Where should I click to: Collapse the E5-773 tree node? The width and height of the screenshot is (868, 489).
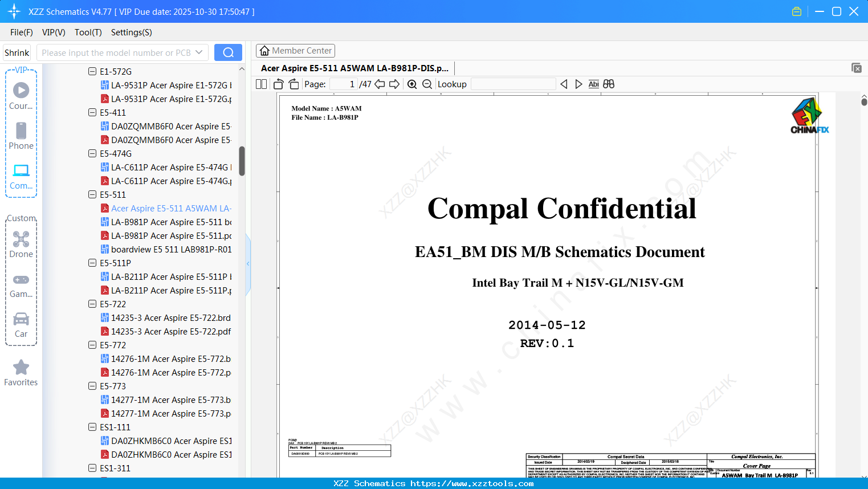click(x=92, y=386)
